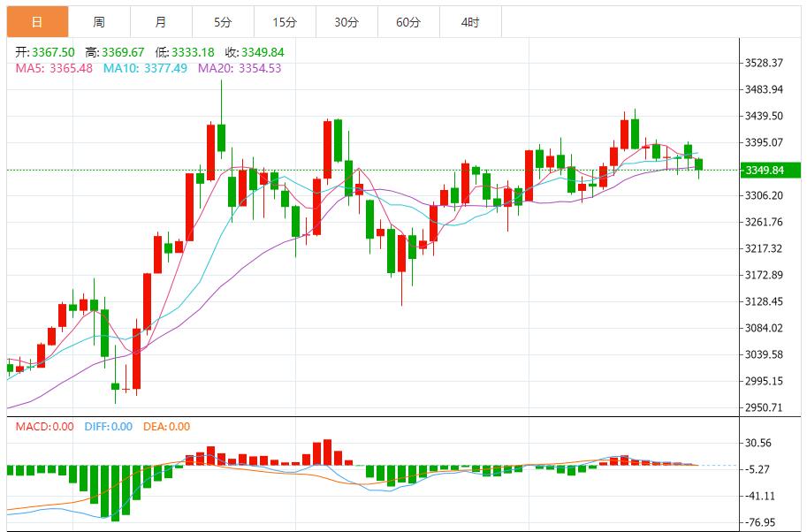
Task: Select the 15分 interval tab
Action: pyautogui.click(x=284, y=22)
